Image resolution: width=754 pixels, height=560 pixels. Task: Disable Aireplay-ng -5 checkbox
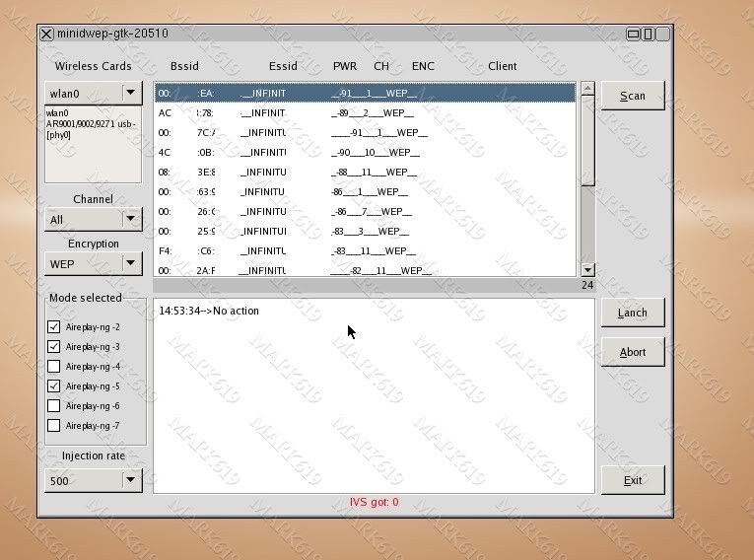(x=54, y=385)
